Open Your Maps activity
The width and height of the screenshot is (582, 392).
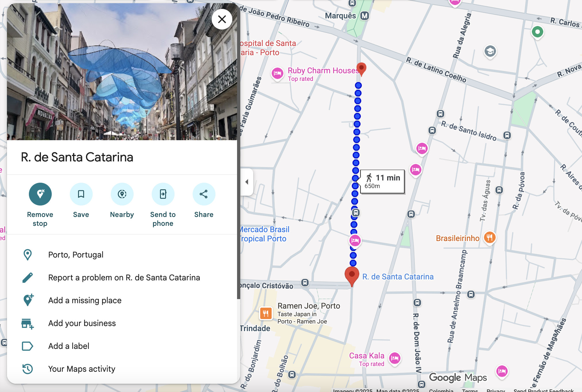(x=82, y=369)
